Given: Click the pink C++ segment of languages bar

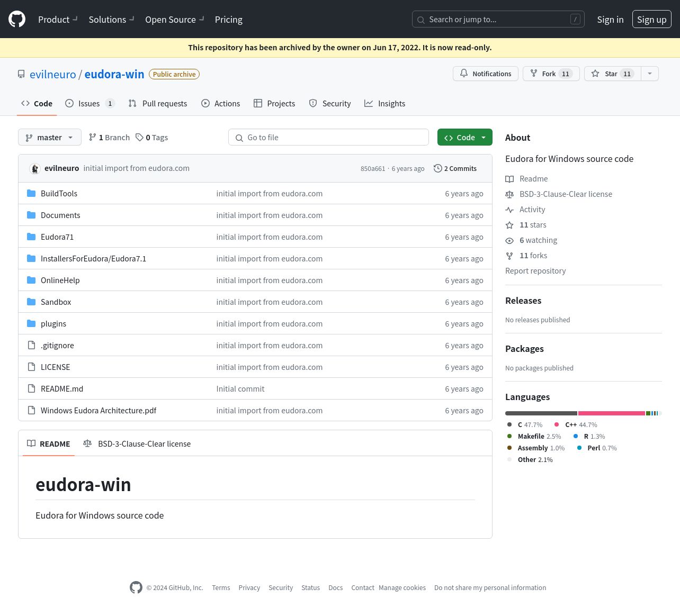Looking at the screenshot, I should (612, 413).
